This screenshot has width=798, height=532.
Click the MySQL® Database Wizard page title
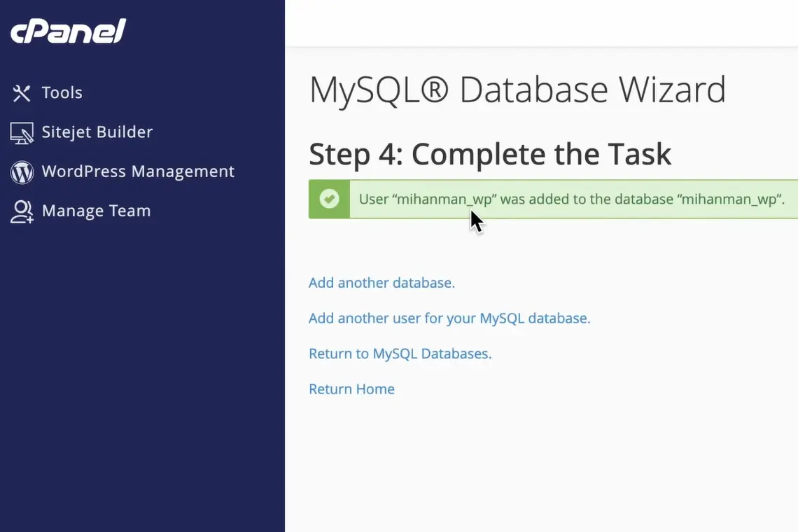pos(517,90)
